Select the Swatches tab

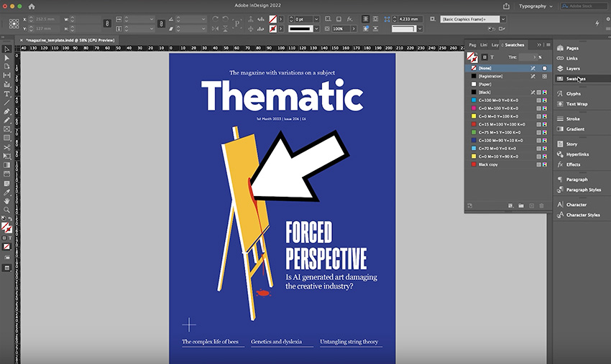pyautogui.click(x=515, y=45)
